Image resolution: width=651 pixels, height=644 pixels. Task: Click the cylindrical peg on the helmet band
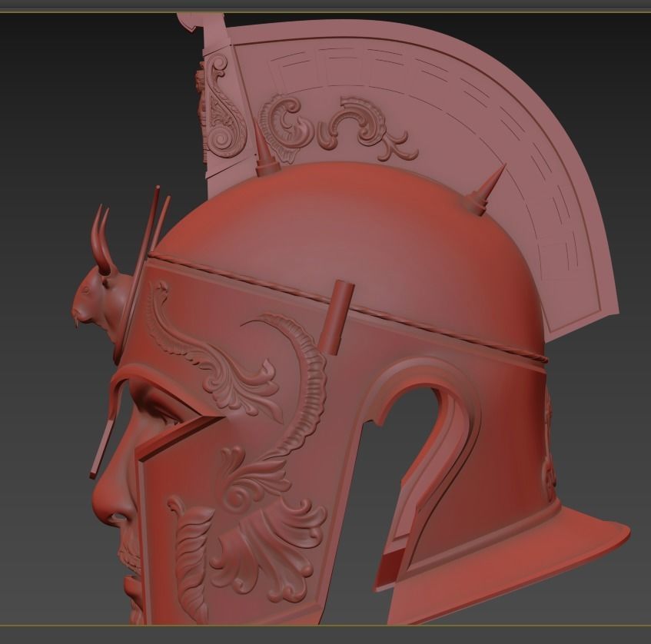tap(337, 318)
